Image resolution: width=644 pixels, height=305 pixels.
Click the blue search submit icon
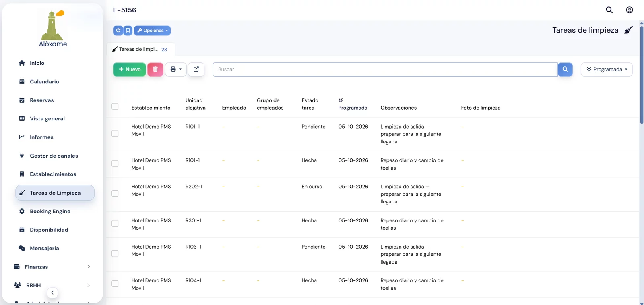coord(565,69)
